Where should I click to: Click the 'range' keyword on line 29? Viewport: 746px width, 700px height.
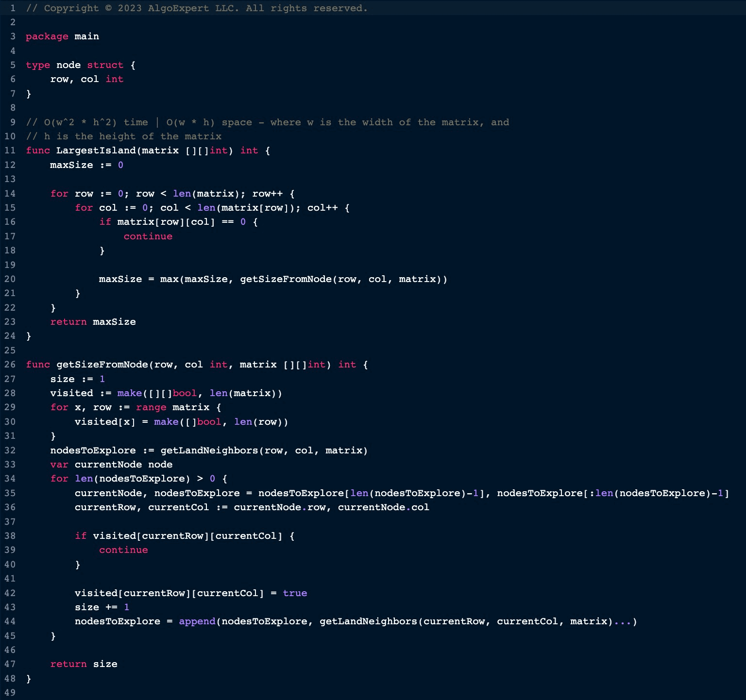point(151,407)
